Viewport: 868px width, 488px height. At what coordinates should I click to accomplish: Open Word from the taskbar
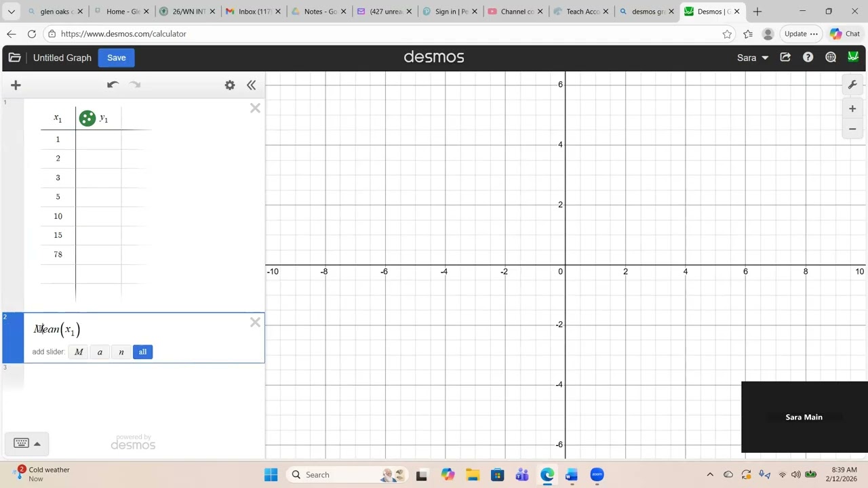(572, 474)
